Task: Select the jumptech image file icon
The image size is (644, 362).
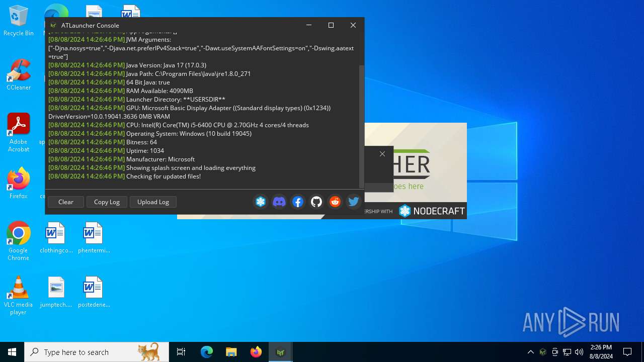Action: pyautogui.click(x=56, y=292)
